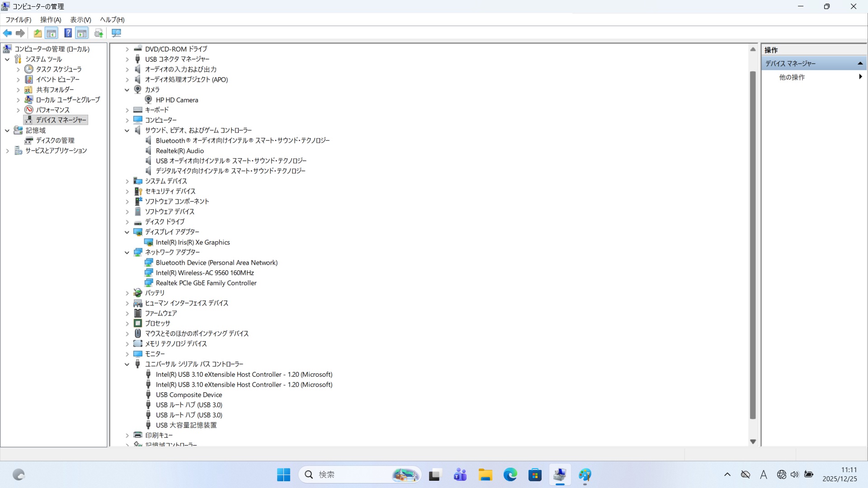868x488 pixels.
Task: Toggle the console tree pane button
Action: [52, 33]
